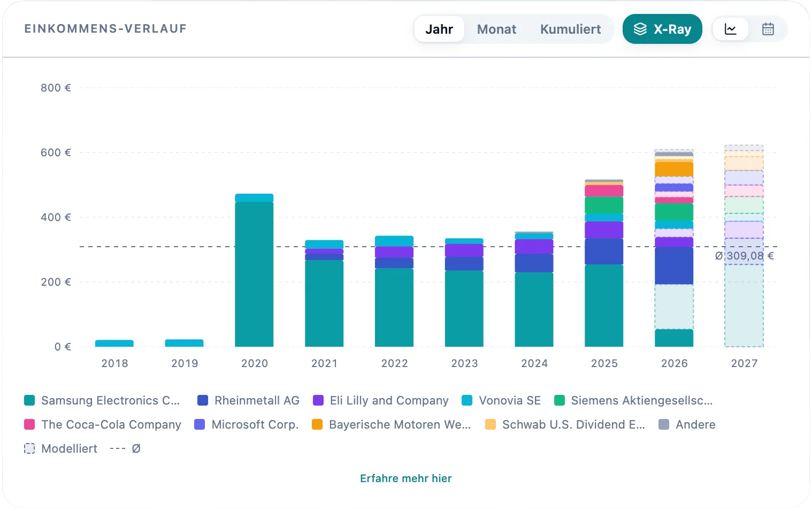The width and height of the screenshot is (812, 511).
Task: Click the X-Ray layers icon
Action: point(640,29)
